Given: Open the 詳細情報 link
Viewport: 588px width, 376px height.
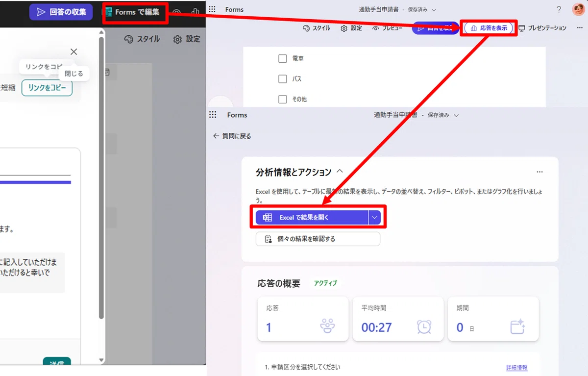Looking at the screenshot, I should click(x=517, y=368).
